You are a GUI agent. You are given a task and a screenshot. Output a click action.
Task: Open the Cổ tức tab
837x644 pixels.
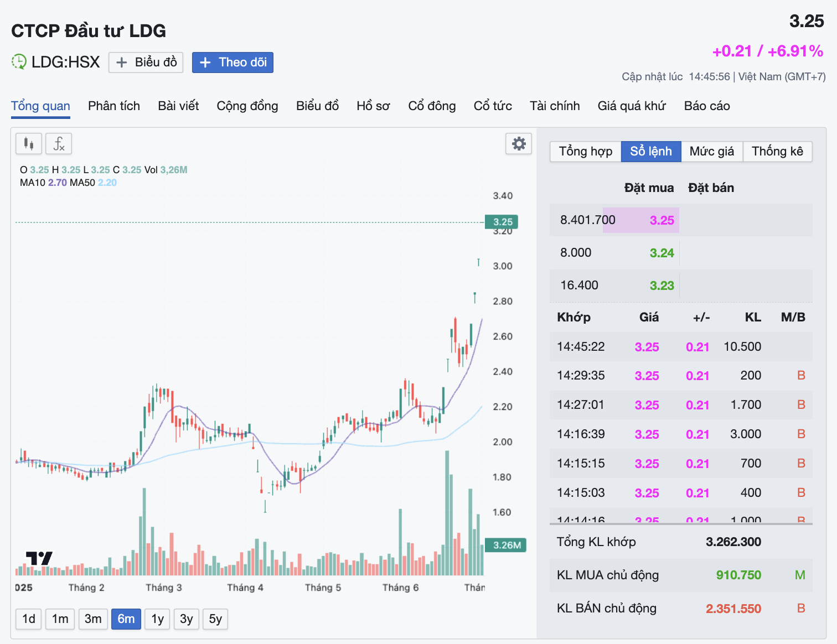[x=493, y=106]
